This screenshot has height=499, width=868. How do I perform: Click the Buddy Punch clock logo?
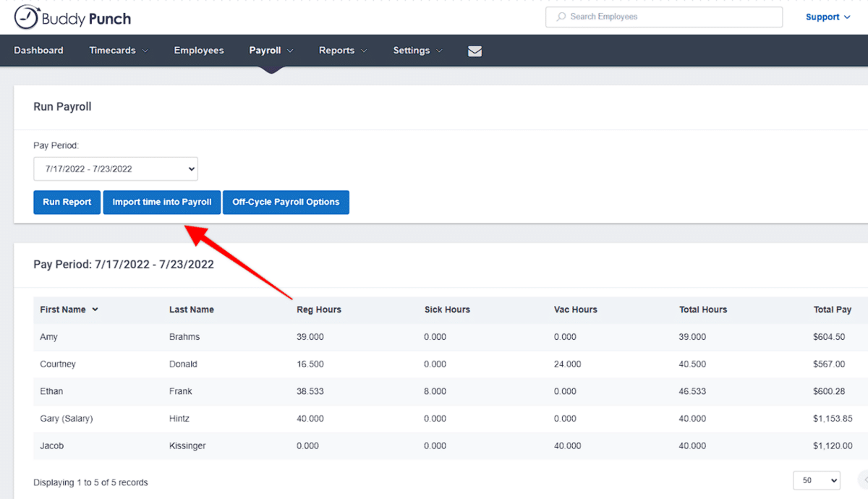26,17
